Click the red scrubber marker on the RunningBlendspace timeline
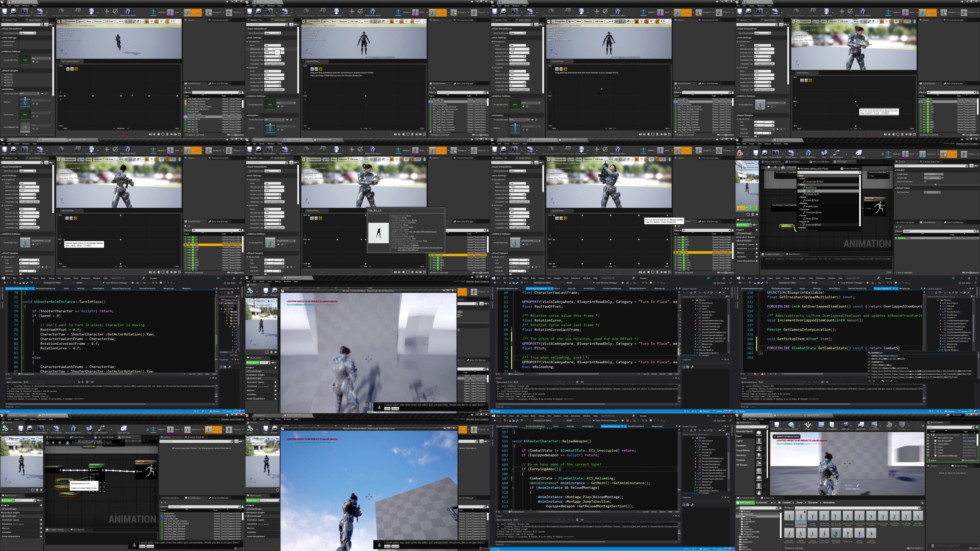 123,134
